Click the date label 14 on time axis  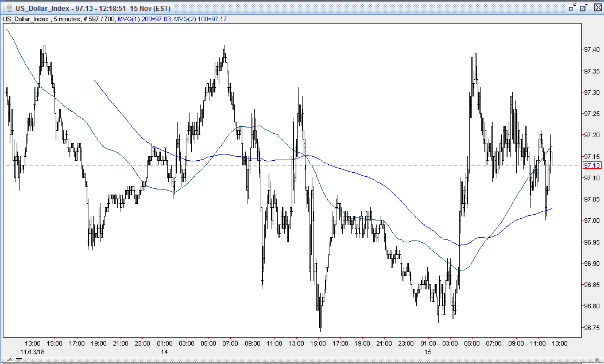[x=164, y=352]
